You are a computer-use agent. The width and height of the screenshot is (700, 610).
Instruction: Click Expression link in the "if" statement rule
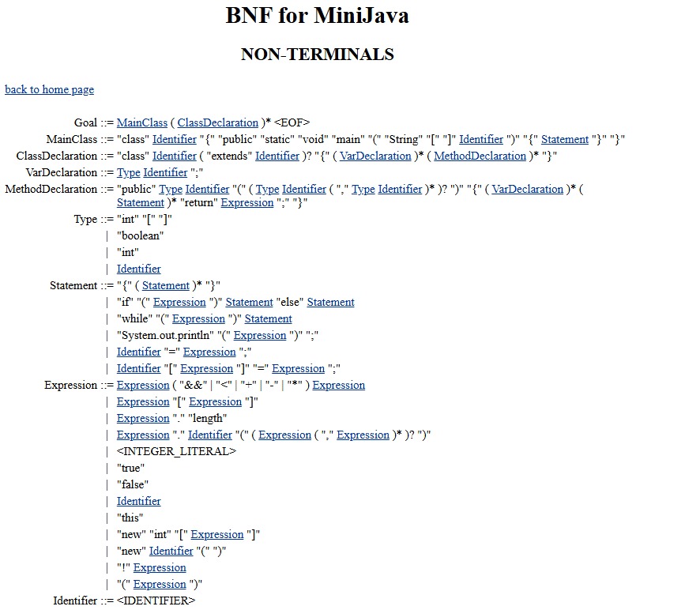(x=179, y=302)
